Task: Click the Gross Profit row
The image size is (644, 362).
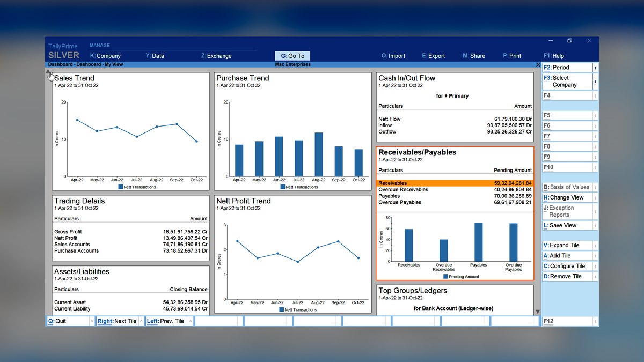Action: [130, 232]
